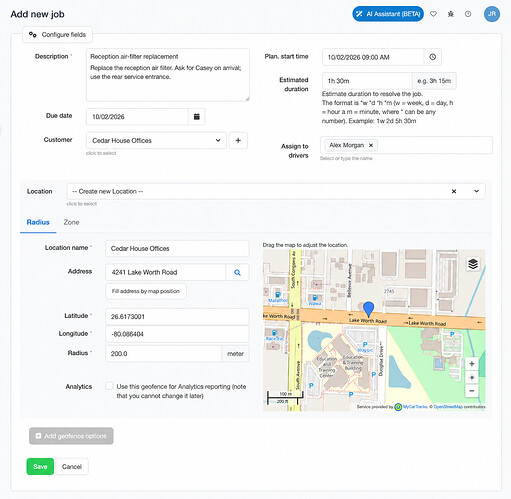Image resolution: width=511 pixels, height=499 pixels.
Task: Click Add geofence options button
Action: point(71,436)
